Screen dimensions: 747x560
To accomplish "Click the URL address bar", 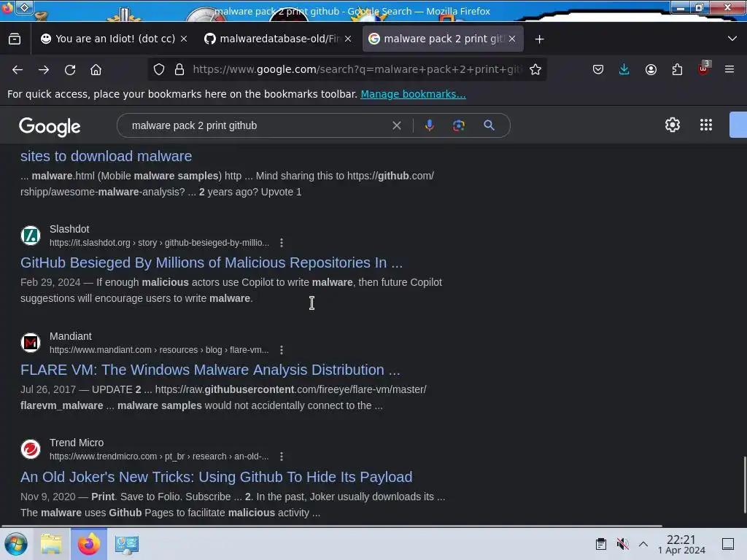I will click(357, 69).
